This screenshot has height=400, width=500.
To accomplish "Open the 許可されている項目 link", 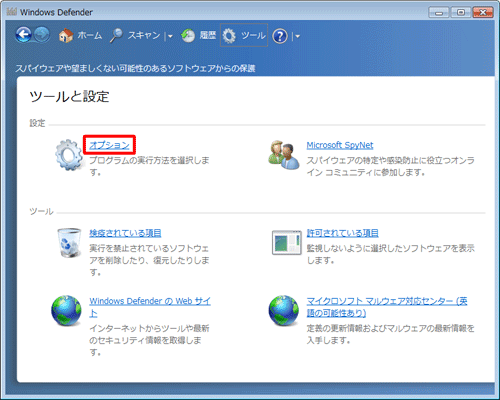I will click(x=342, y=233).
